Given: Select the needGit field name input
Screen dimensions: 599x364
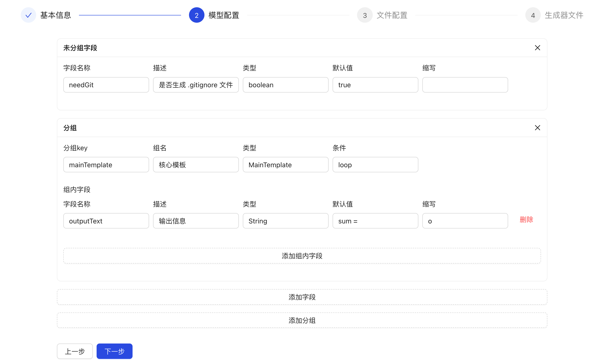Looking at the screenshot, I should [106, 85].
